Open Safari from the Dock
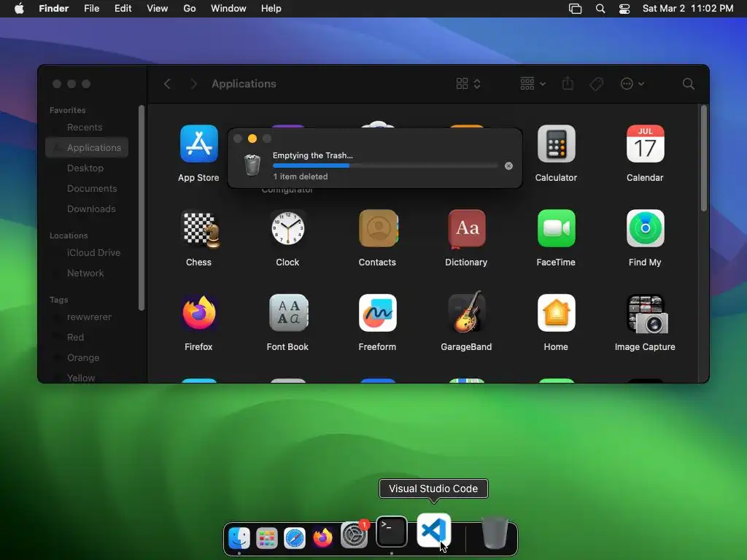The width and height of the screenshot is (747, 560). point(295,538)
